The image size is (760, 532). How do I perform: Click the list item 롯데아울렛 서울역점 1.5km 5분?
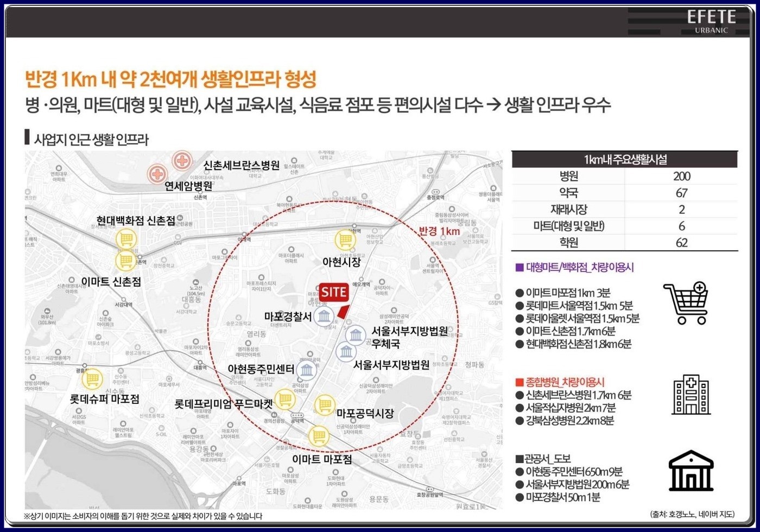pyautogui.click(x=578, y=318)
